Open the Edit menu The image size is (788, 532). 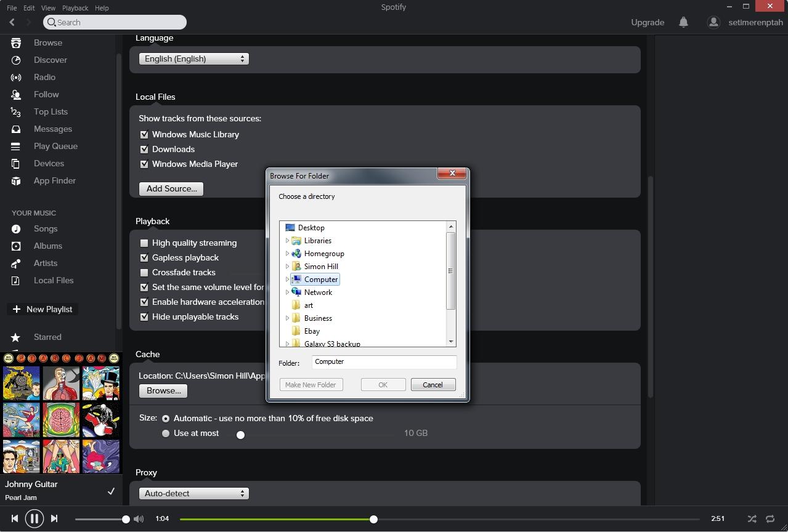coord(29,8)
